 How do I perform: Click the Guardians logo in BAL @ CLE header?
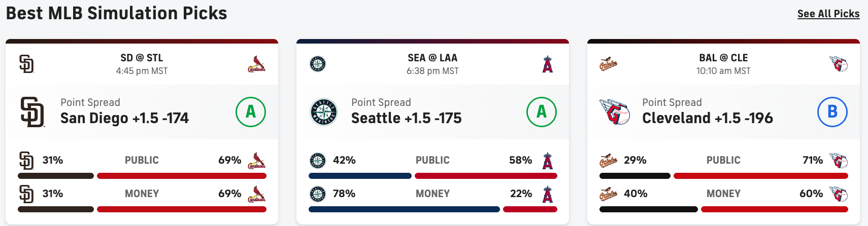839,64
